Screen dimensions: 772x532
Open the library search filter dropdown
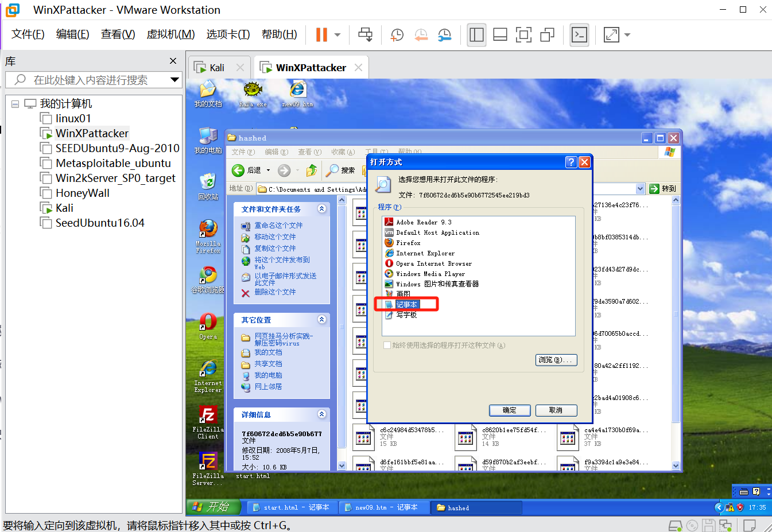tap(175, 80)
